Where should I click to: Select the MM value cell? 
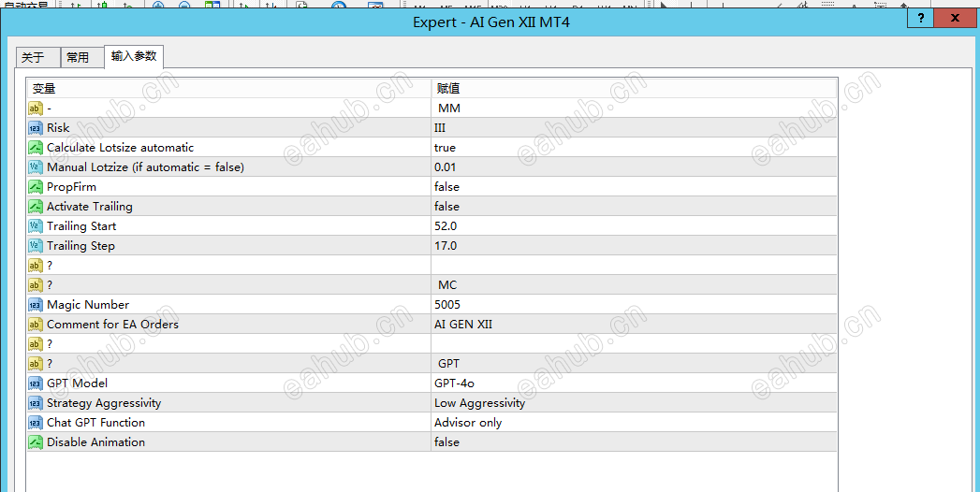(x=634, y=109)
